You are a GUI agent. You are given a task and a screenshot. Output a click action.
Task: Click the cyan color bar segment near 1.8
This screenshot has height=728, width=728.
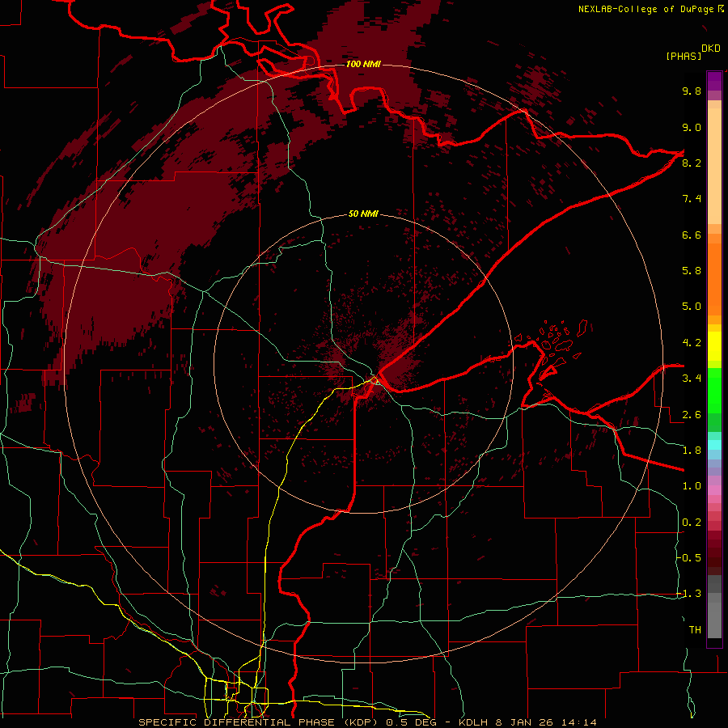click(714, 445)
